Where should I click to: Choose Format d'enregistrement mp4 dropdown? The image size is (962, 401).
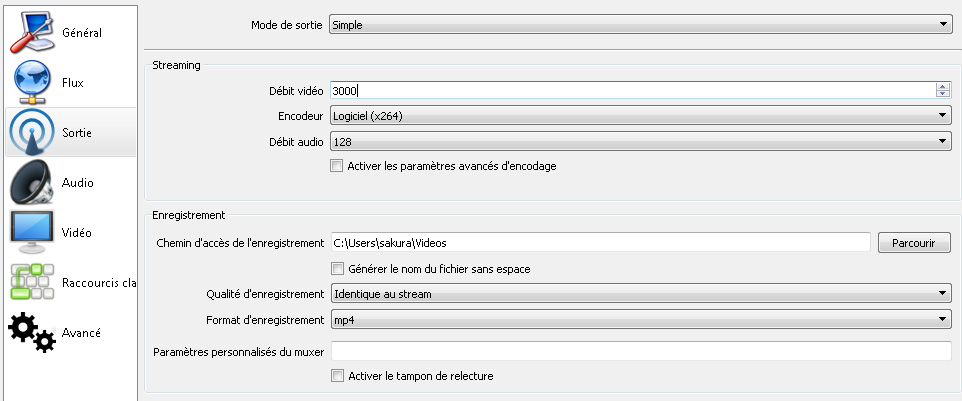(x=641, y=320)
